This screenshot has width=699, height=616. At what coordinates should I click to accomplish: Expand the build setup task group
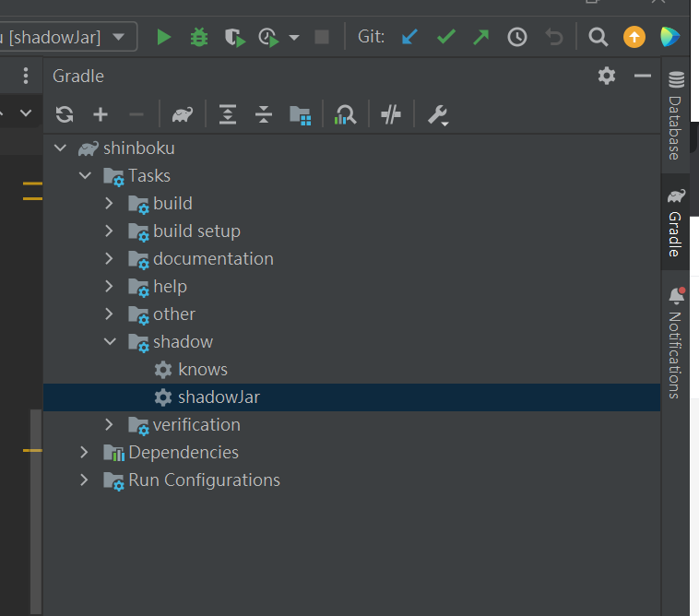(109, 231)
